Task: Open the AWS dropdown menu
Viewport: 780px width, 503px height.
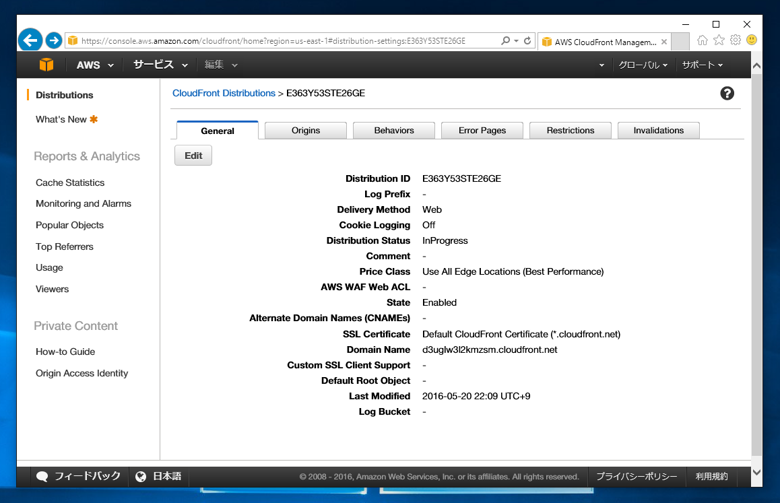Action: coord(95,65)
